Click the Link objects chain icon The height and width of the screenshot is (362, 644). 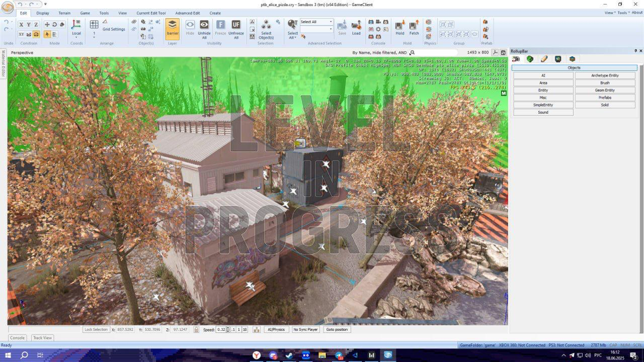134,22
